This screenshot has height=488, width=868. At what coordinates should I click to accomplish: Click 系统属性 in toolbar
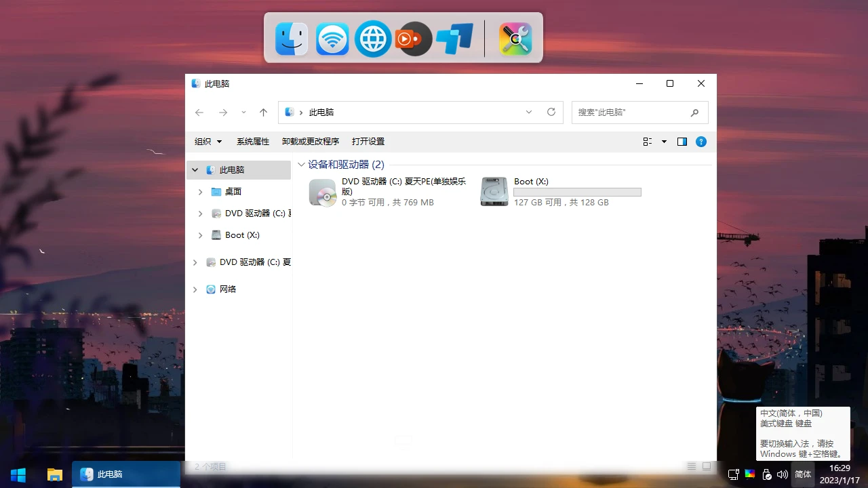pyautogui.click(x=253, y=142)
